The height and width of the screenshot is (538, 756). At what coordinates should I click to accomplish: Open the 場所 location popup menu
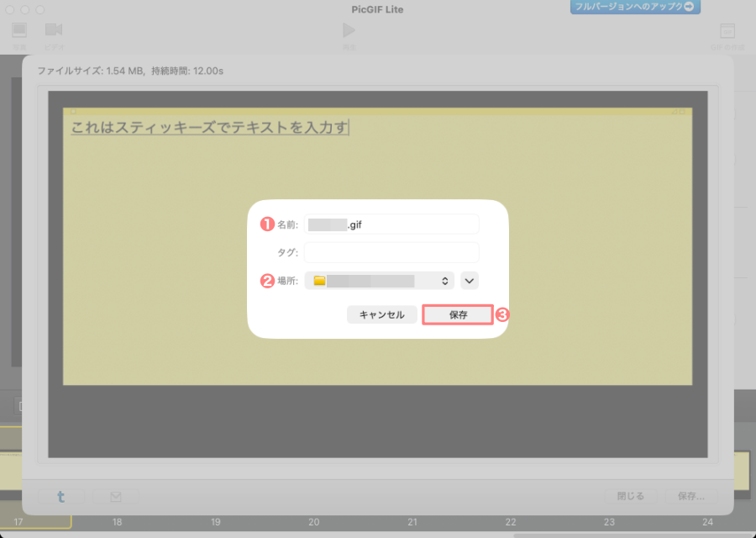pos(379,281)
